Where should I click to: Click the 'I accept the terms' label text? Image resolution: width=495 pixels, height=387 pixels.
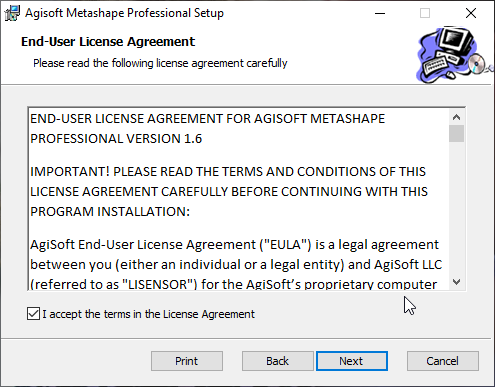(x=148, y=314)
